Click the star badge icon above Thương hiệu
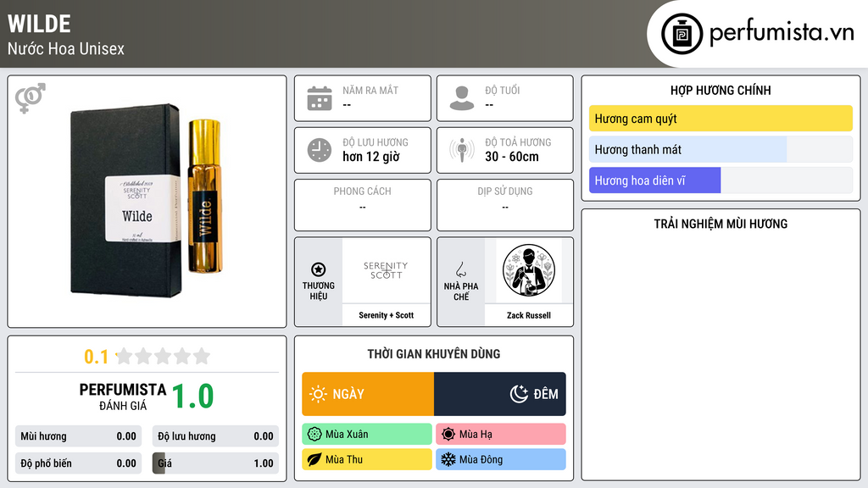 (319, 269)
